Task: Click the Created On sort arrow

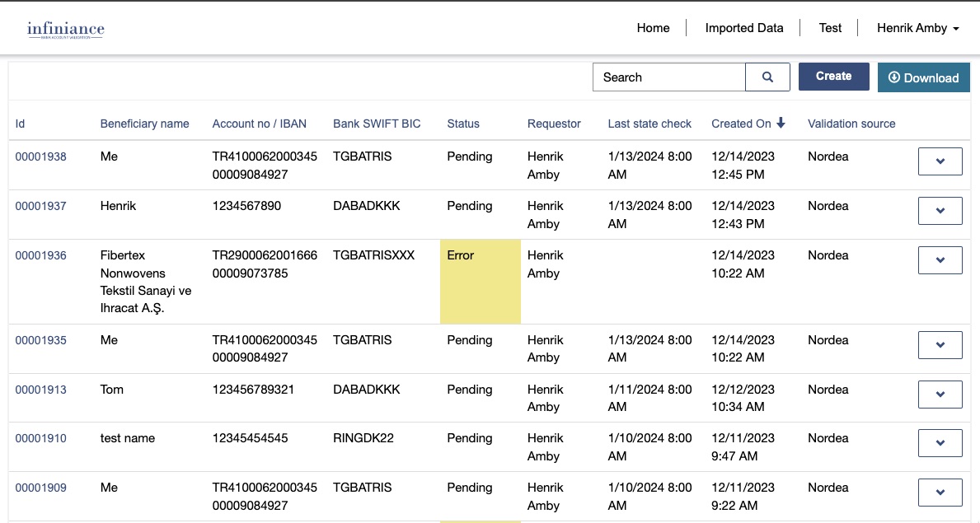Action: pyautogui.click(x=781, y=124)
